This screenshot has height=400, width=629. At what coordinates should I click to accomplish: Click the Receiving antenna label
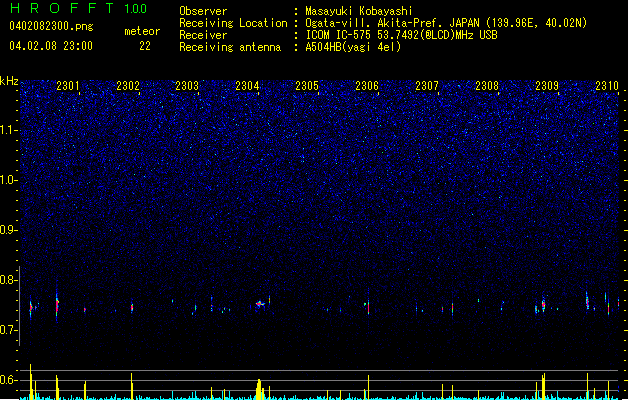pyautogui.click(x=230, y=47)
